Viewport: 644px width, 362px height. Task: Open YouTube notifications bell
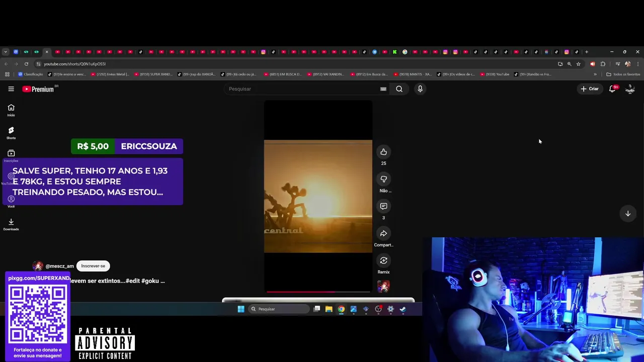pyautogui.click(x=612, y=89)
